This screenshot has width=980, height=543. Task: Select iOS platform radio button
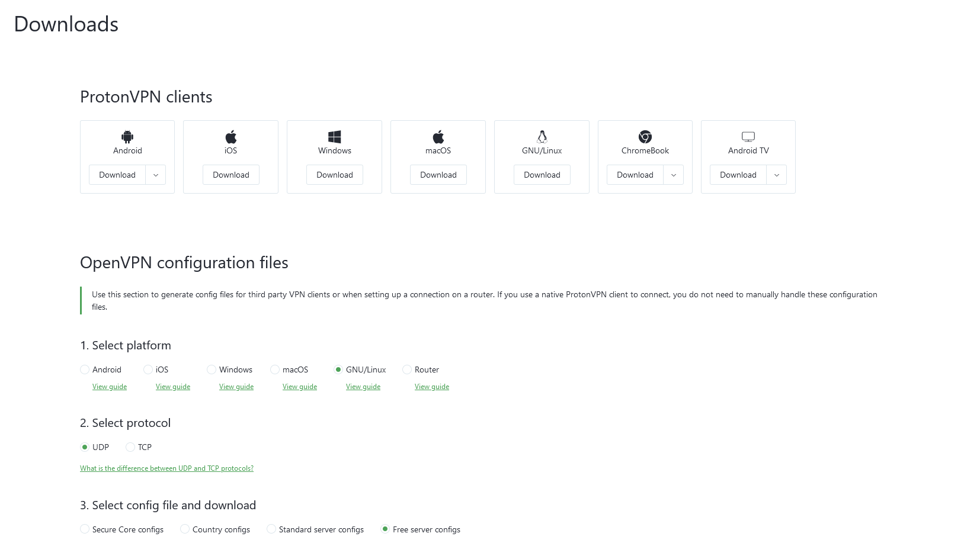pyautogui.click(x=148, y=370)
